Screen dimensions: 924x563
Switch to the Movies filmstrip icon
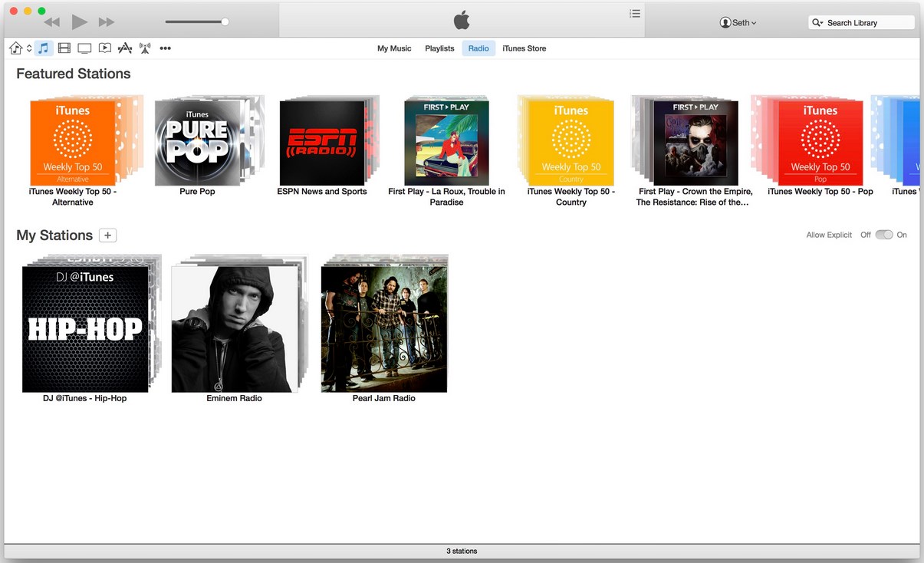[x=64, y=48]
